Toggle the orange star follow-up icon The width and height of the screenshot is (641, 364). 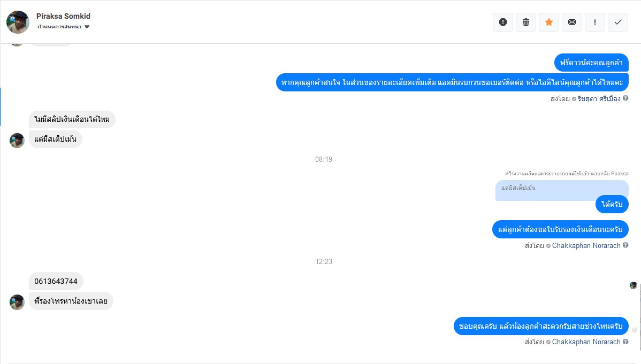click(x=548, y=22)
